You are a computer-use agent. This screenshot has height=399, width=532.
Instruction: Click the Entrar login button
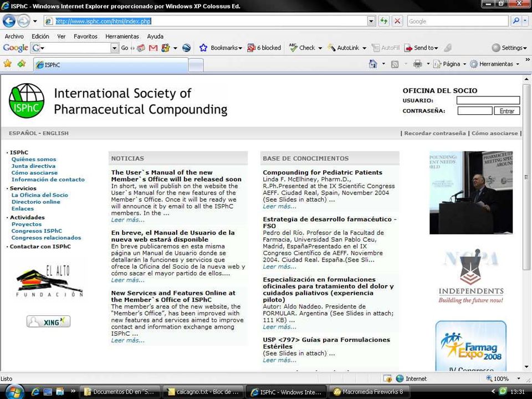(507, 111)
